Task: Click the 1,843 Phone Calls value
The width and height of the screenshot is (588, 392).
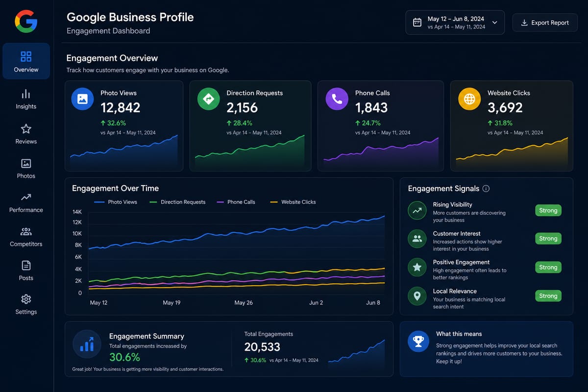Action: point(371,108)
